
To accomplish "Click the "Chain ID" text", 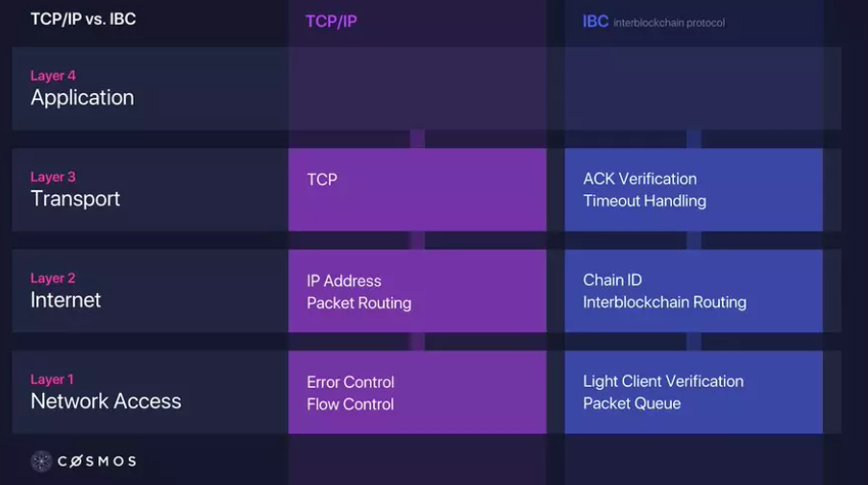I will pos(612,279).
